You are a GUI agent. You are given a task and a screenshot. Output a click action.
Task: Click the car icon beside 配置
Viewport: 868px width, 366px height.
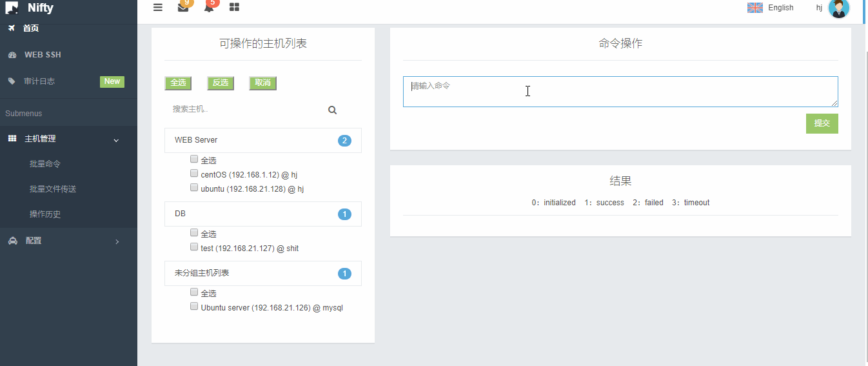pos(12,241)
